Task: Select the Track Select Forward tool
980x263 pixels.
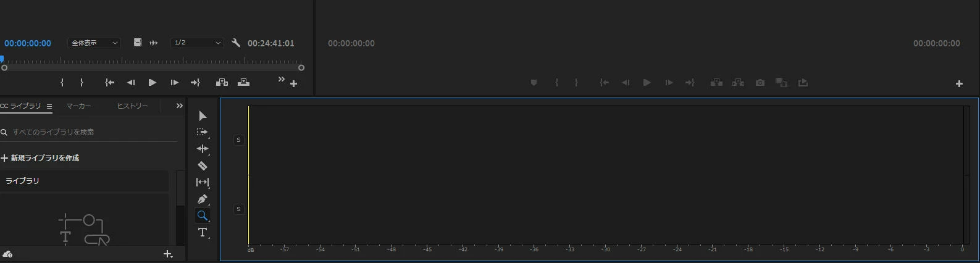Action: (x=203, y=132)
